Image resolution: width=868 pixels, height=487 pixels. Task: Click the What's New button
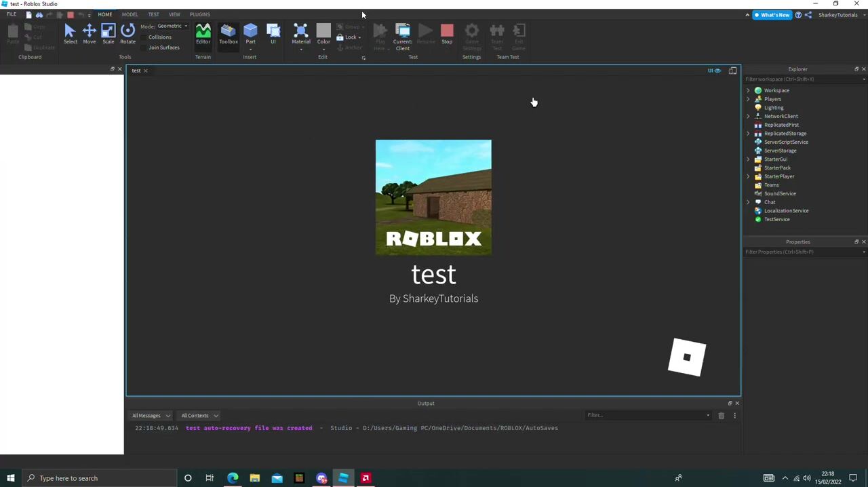pyautogui.click(x=772, y=15)
